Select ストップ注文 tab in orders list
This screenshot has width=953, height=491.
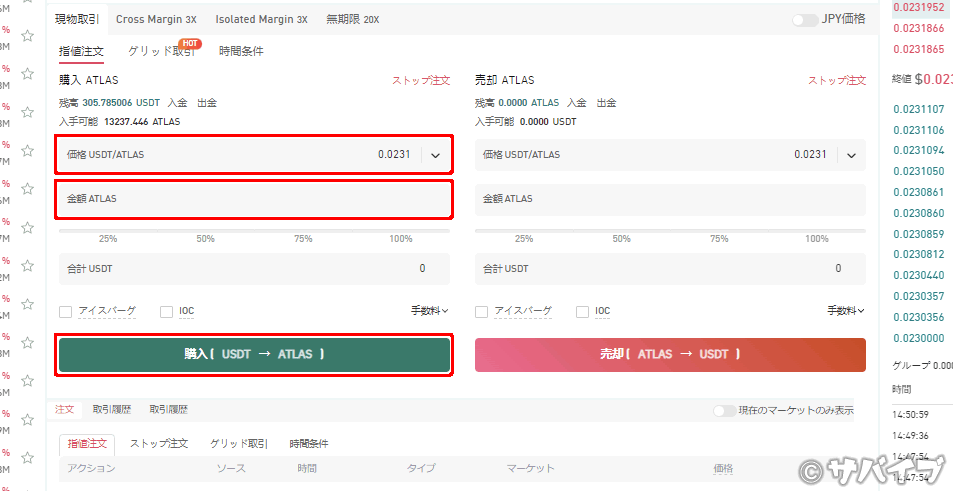[159, 444]
